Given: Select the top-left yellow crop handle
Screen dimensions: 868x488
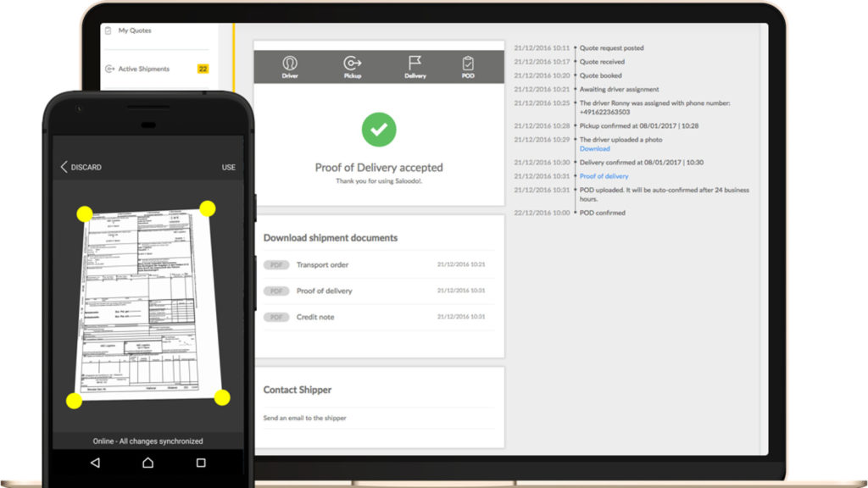Looking at the screenshot, I should click(x=85, y=213).
